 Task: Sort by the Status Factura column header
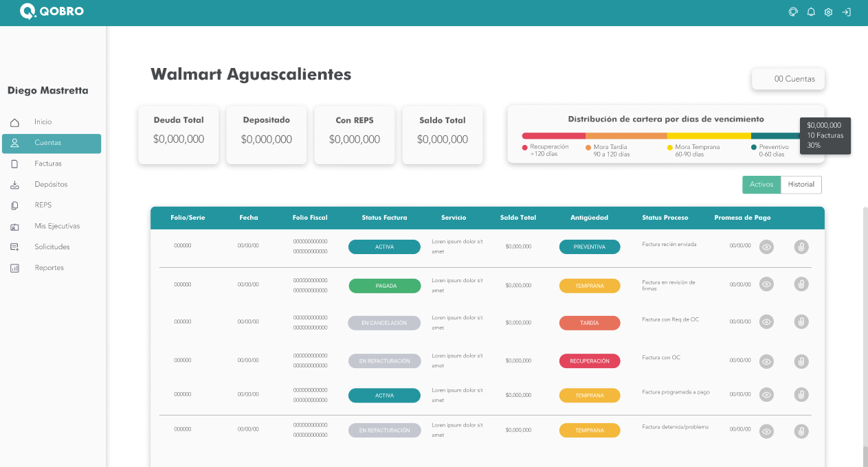tap(384, 218)
